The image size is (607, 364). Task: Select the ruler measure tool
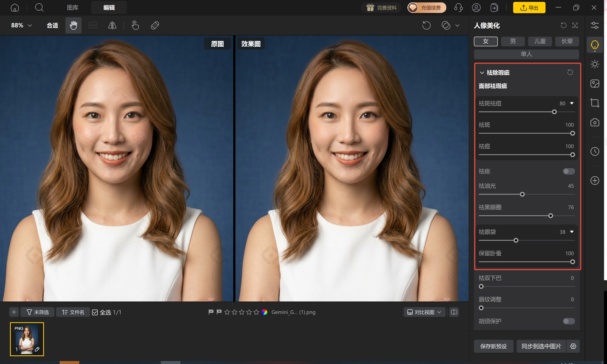tap(93, 25)
